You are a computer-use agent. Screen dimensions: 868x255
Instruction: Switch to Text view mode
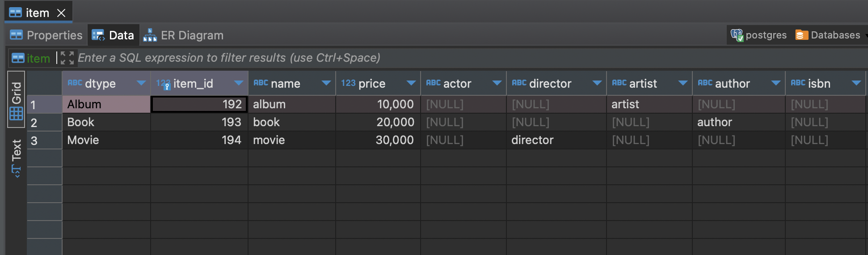coord(17,158)
